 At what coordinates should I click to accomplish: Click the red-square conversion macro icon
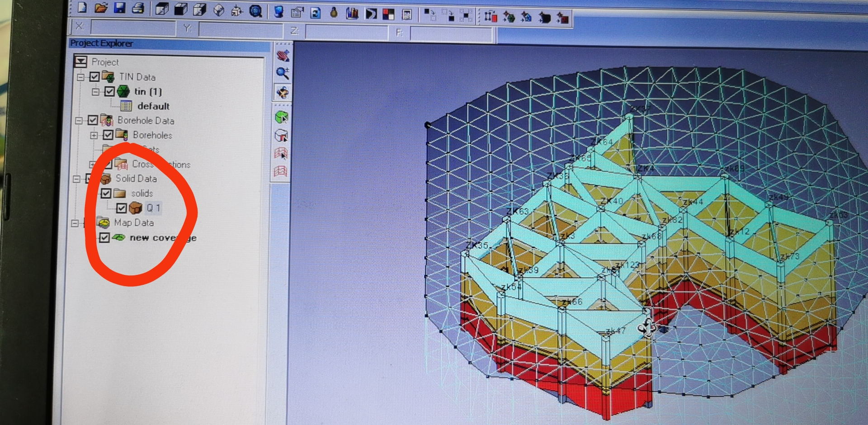(491, 17)
